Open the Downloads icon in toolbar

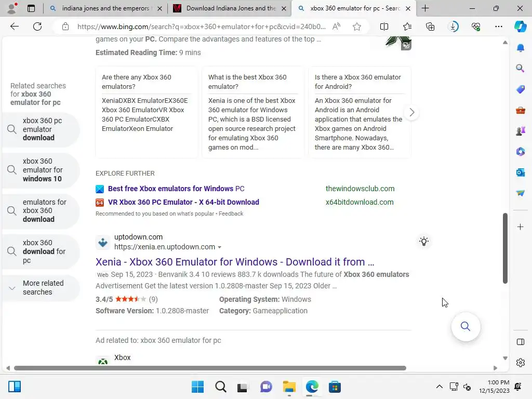[x=453, y=26]
